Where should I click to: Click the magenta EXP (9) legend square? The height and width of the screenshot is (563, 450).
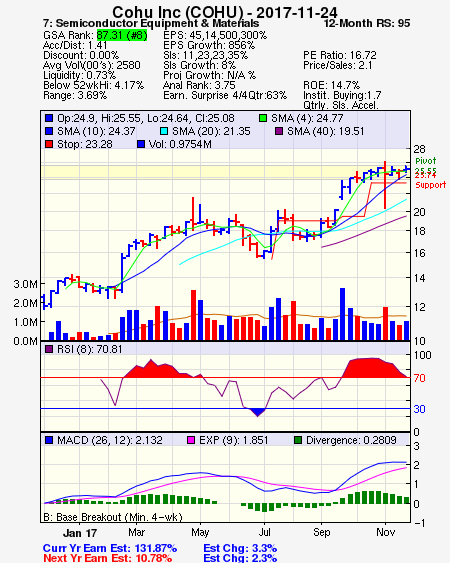191,440
